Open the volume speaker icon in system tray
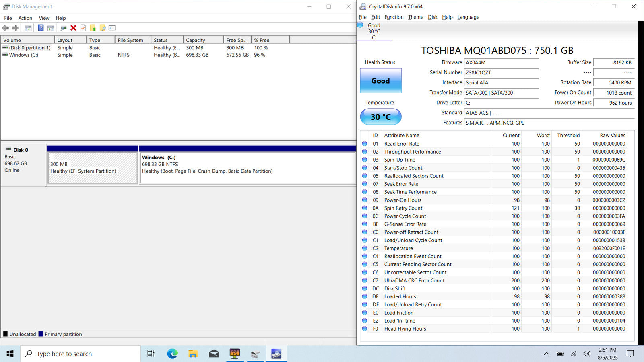644x362 pixels. point(587,354)
